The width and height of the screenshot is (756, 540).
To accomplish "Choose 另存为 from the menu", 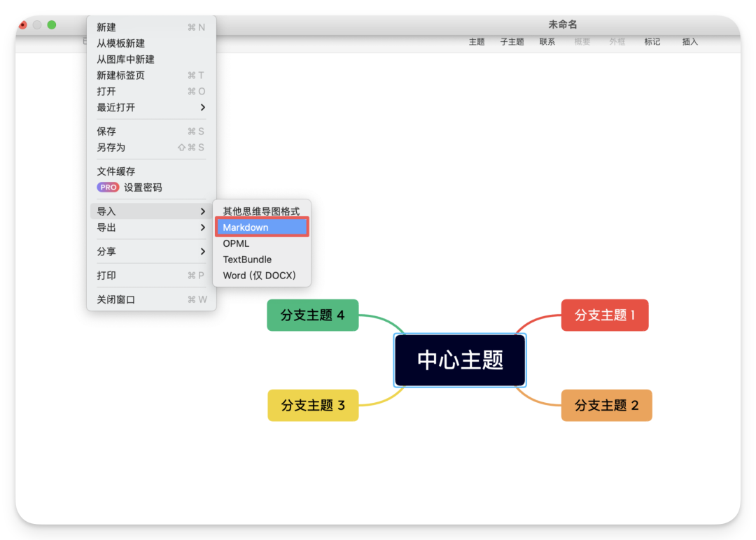I will (x=151, y=148).
